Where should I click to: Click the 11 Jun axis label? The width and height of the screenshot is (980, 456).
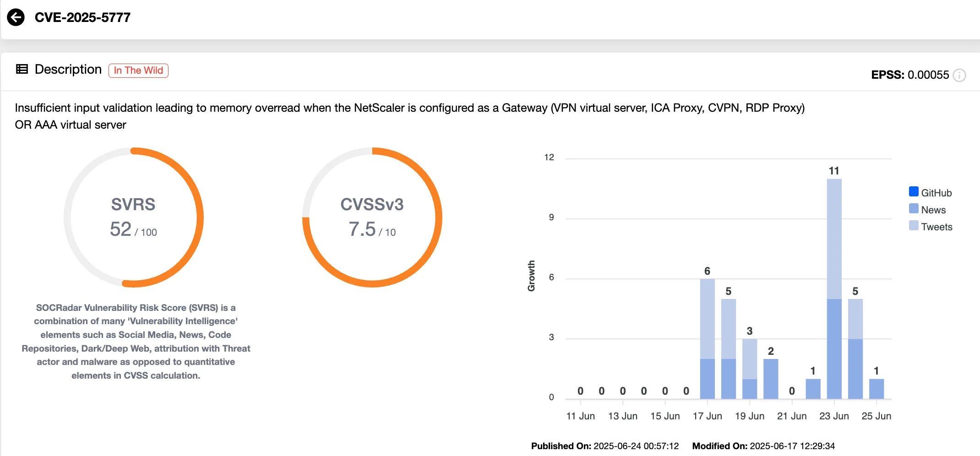click(x=581, y=416)
